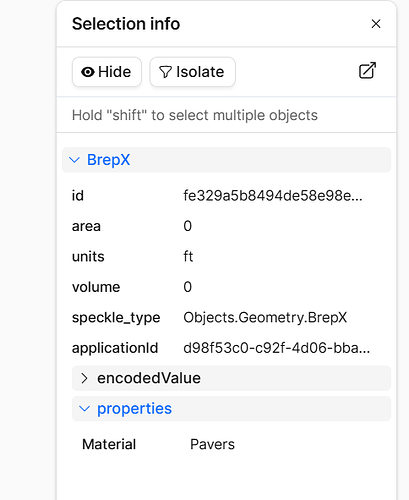
Task: Collapse the BrepX section chevron
Action: click(74, 160)
